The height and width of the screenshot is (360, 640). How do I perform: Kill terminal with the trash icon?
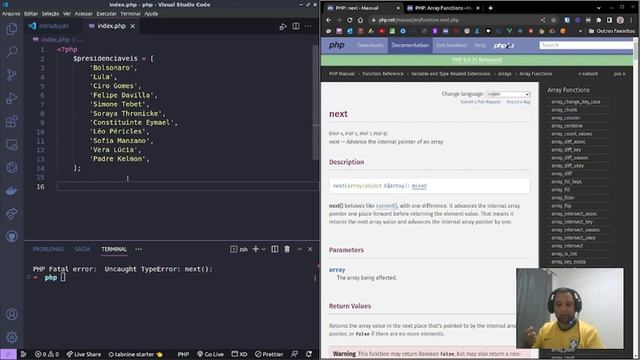(287, 249)
